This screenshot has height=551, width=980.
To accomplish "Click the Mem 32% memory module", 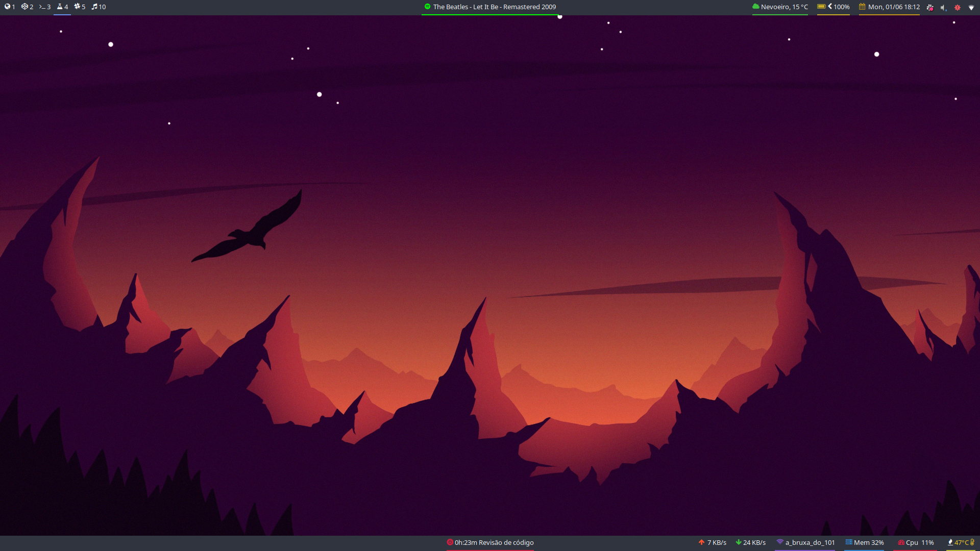I will 868,542.
